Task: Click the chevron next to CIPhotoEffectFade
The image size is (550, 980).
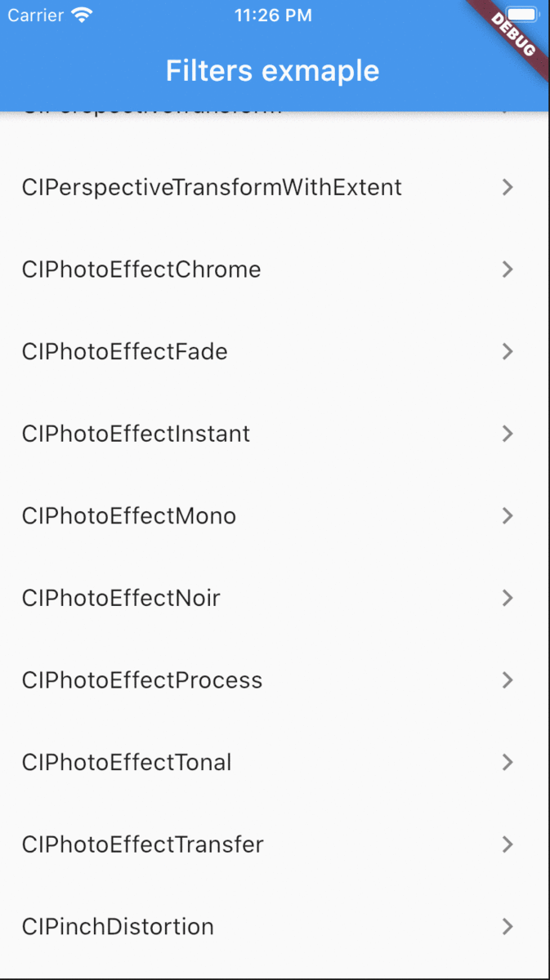Action: pos(508,351)
